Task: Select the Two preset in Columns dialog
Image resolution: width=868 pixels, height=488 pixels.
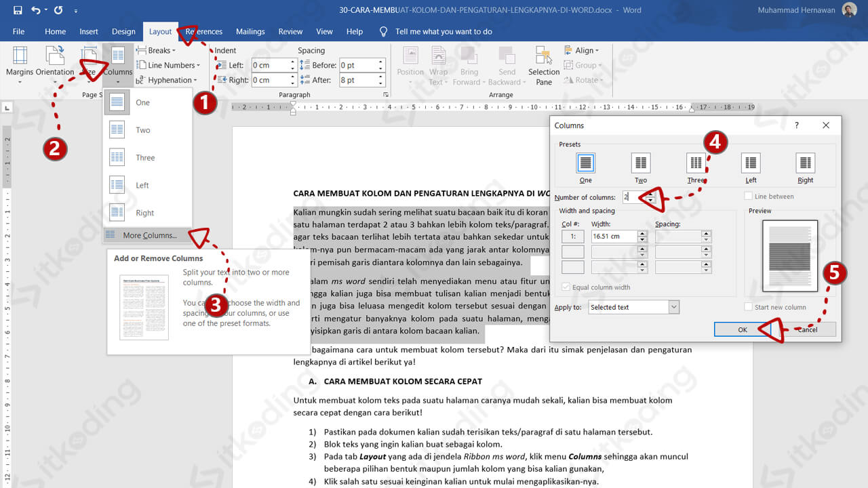Action: click(x=641, y=167)
